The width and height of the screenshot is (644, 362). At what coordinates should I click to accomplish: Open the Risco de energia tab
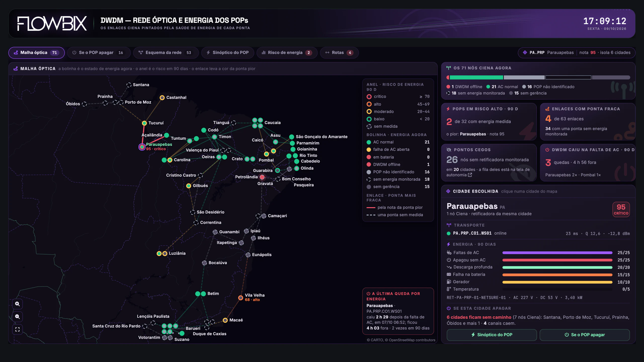coord(287,53)
